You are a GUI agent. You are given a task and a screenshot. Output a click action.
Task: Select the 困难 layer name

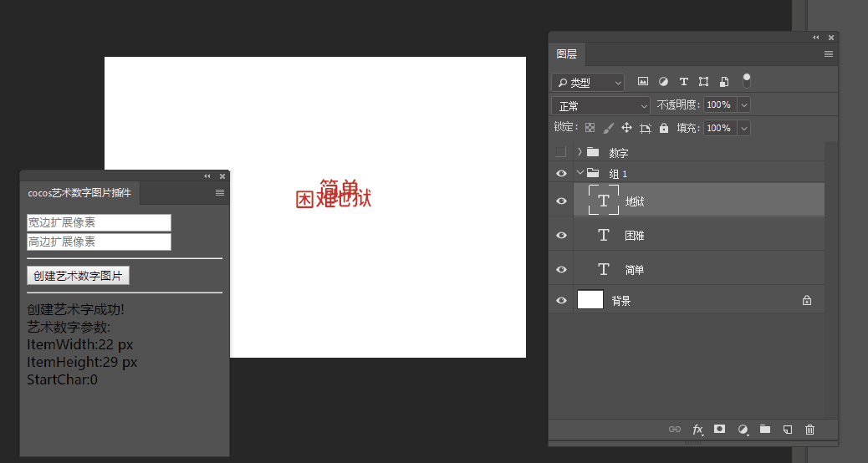pyautogui.click(x=635, y=236)
